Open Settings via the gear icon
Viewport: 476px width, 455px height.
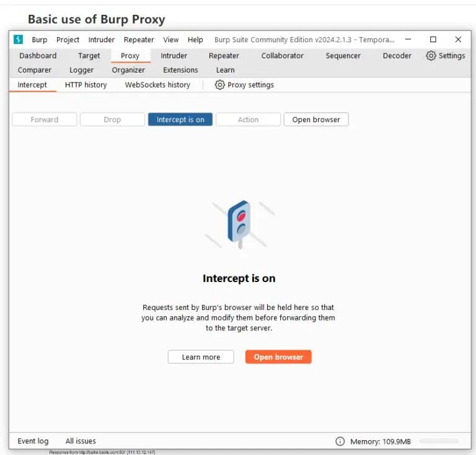tap(431, 56)
